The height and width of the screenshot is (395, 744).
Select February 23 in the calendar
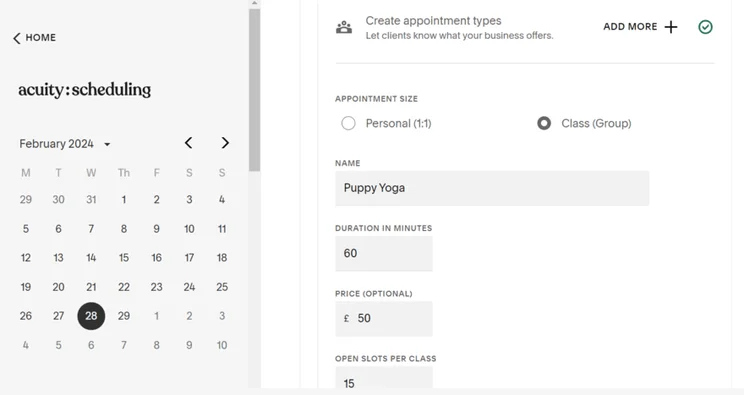click(157, 287)
